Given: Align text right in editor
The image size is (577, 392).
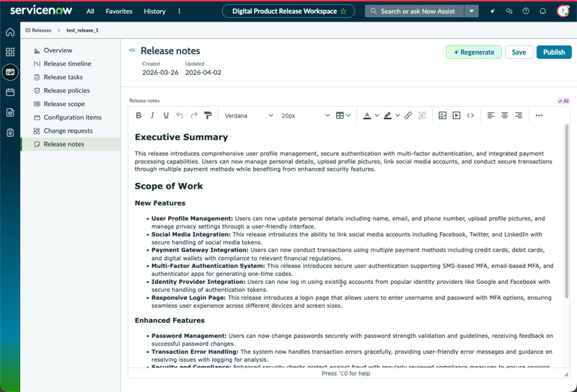Looking at the screenshot, I should 519,115.
